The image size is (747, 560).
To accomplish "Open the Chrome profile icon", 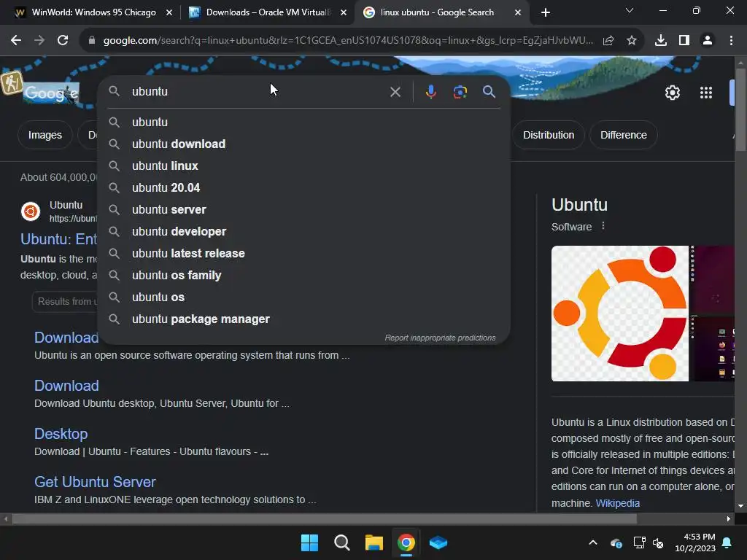I will 708,41.
